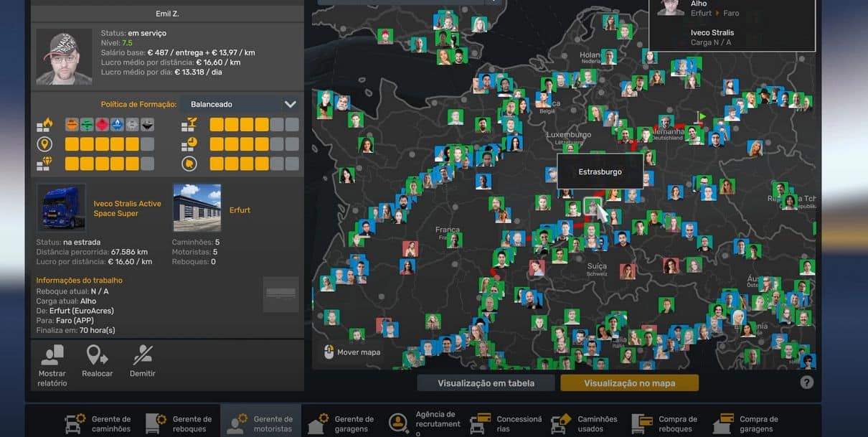Screen dimensions: 868x437
Task: Click the red flammable ADR class icon
Action: [x=102, y=125]
